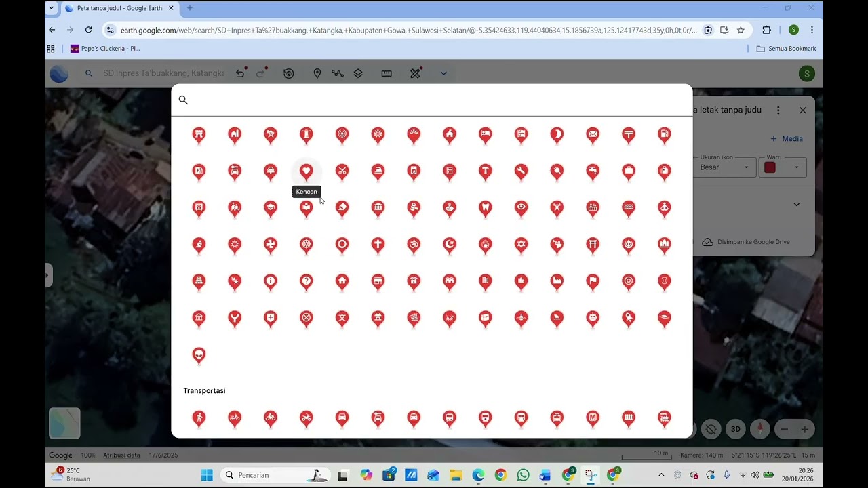The height and width of the screenshot is (488, 868).
Task: Select the water tap pin icon
Action: point(593,171)
